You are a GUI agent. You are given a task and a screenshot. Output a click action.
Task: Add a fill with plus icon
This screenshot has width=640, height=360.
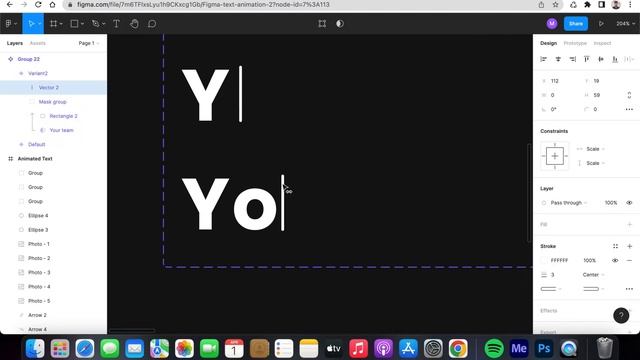click(x=629, y=224)
